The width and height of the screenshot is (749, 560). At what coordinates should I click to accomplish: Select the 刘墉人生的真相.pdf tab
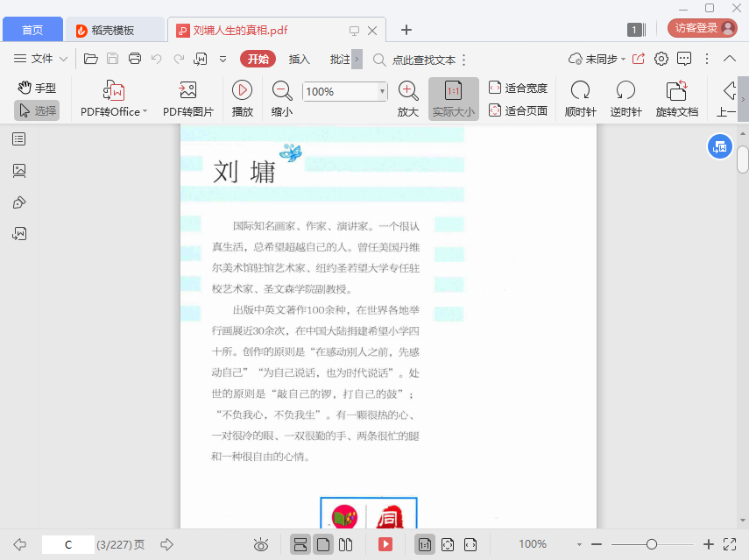[240, 30]
